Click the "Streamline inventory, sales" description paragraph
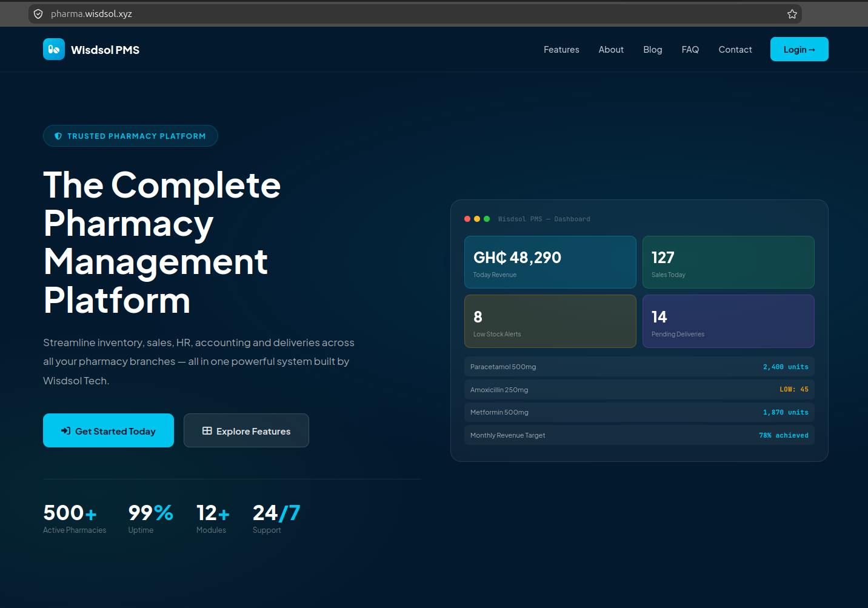868x608 pixels. pyautogui.click(x=199, y=362)
